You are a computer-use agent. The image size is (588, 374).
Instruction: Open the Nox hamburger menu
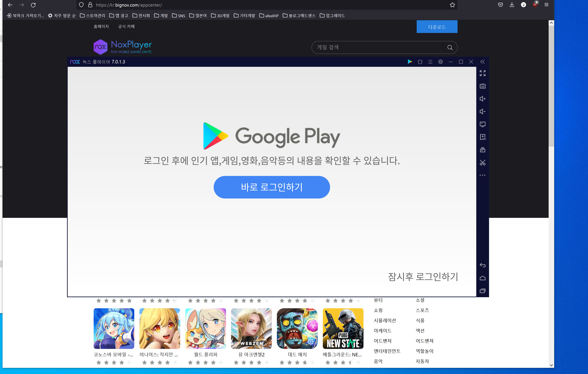click(430, 62)
